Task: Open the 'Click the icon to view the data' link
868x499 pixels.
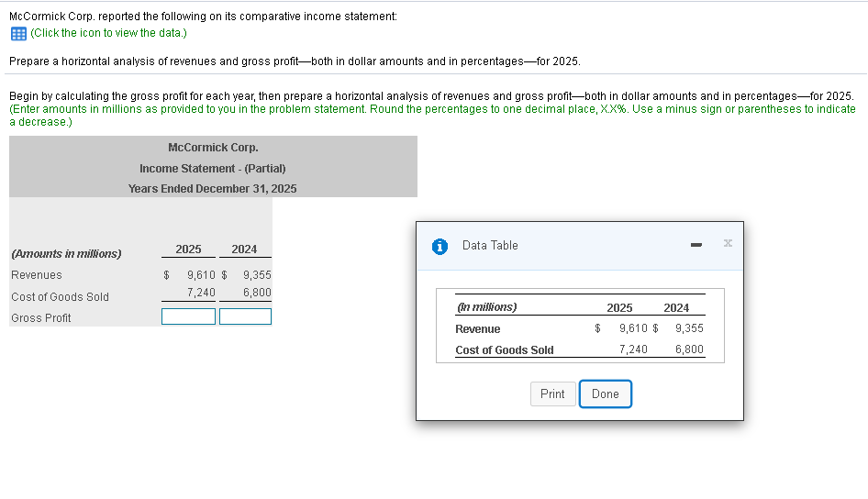Action: click(108, 33)
